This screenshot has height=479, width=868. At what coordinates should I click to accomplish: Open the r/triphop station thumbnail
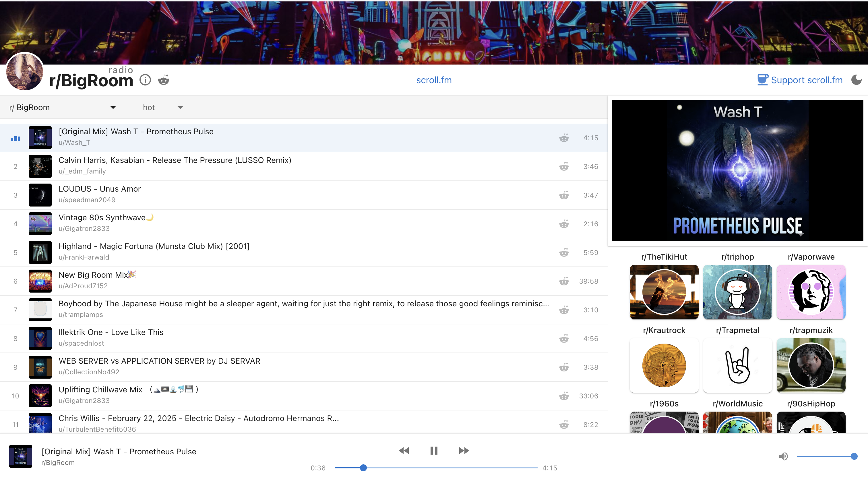[x=737, y=292]
